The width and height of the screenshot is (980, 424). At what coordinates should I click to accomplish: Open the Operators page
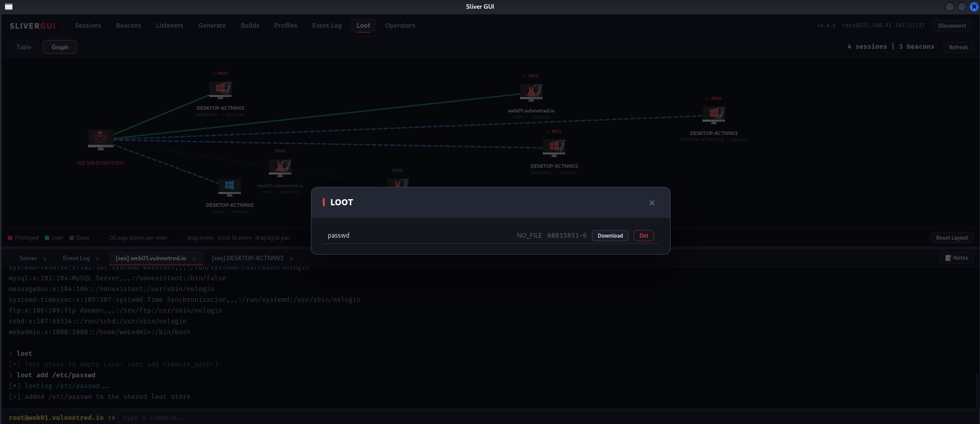click(400, 26)
